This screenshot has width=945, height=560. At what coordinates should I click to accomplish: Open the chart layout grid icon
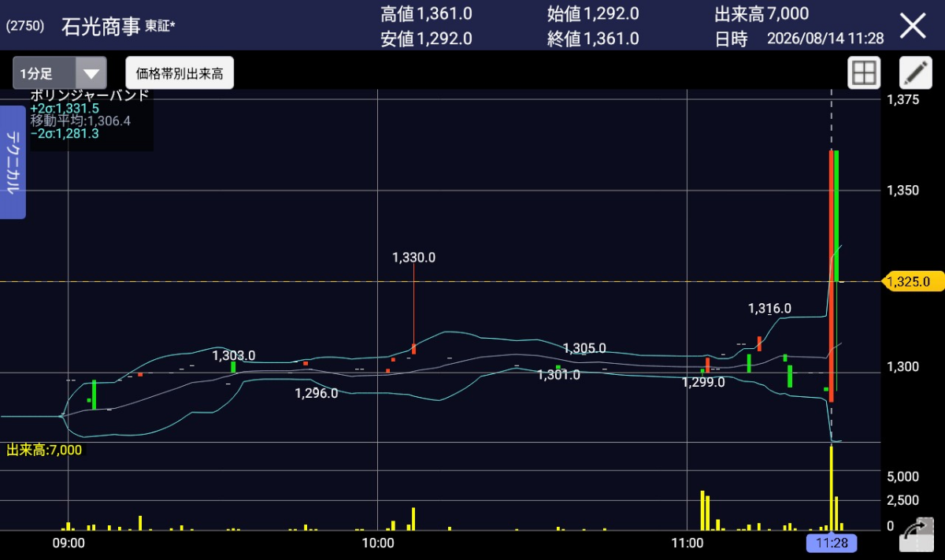[x=864, y=73]
